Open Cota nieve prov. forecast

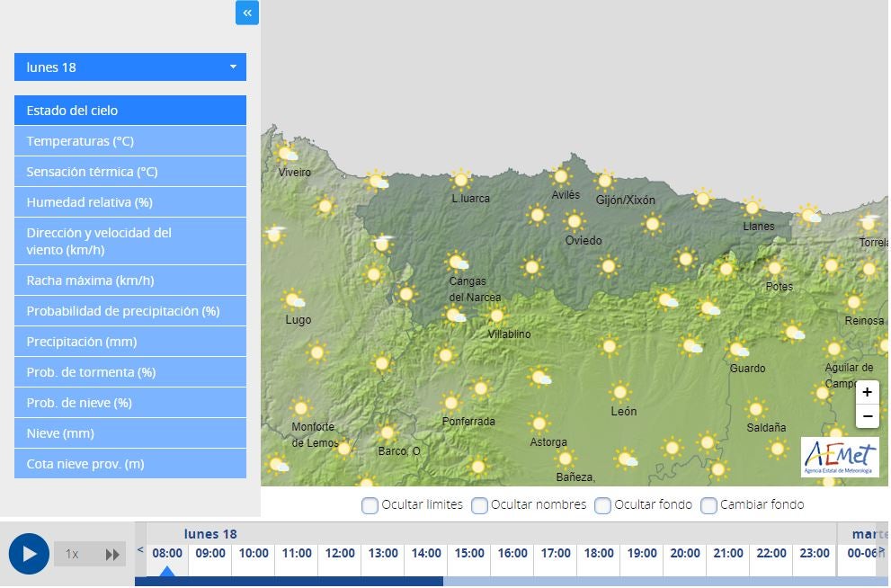coord(130,463)
